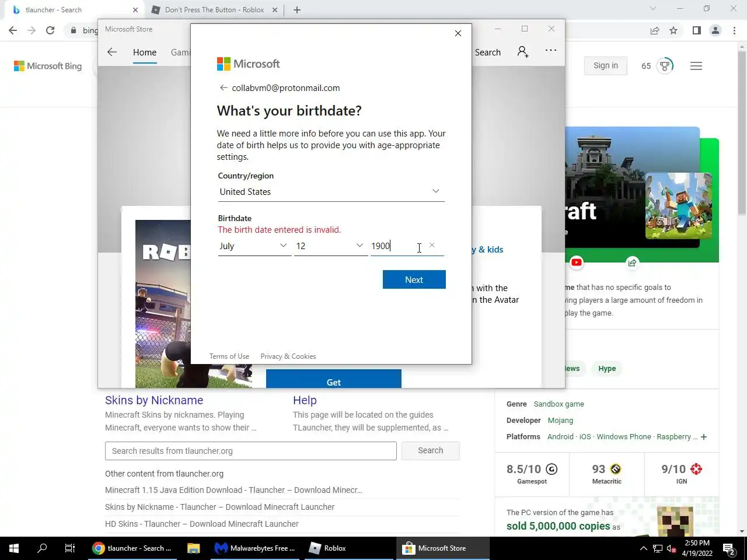Image resolution: width=747 pixels, height=560 pixels.
Task: Click the 93 Metacritic rating
Action: click(x=606, y=474)
